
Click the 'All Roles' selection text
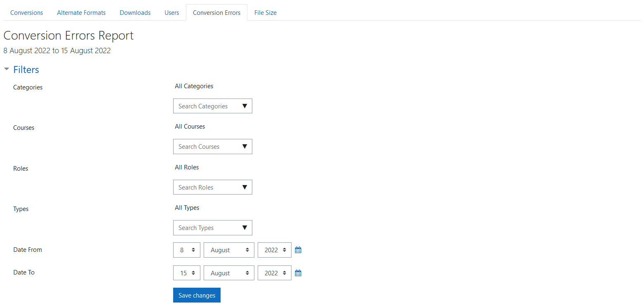click(x=187, y=167)
